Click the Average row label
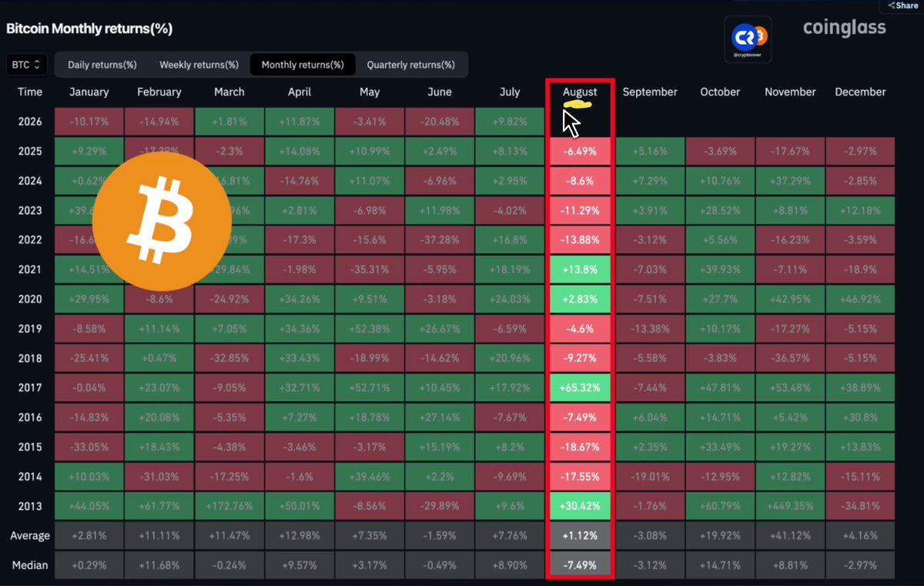This screenshot has height=586, width=924. [x=30, y=536]
